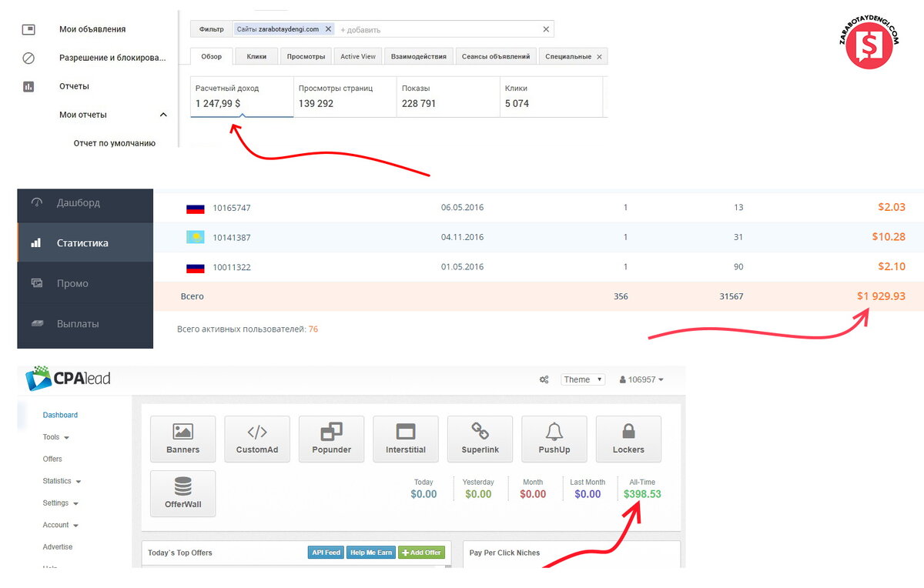This screenshot has width=924, height=588.
Task: Open the Сеансы объявлений tab
Action: tap(496, 56)
